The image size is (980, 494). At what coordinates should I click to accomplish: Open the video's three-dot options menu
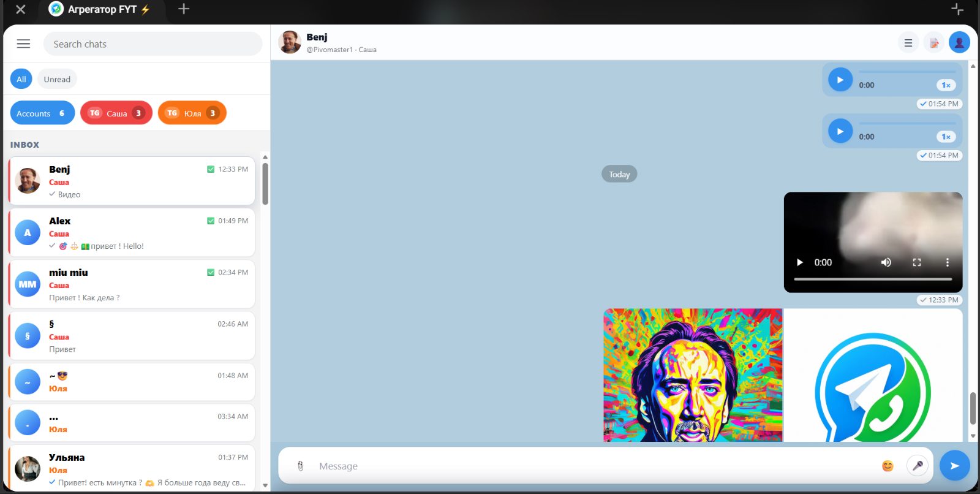948,262
